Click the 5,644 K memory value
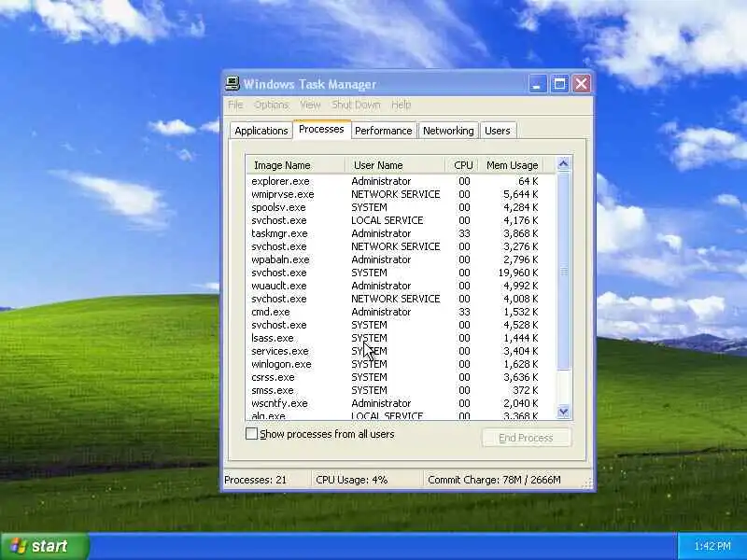Viewport: 747px width, 560px height. click(x=521, y=194)
